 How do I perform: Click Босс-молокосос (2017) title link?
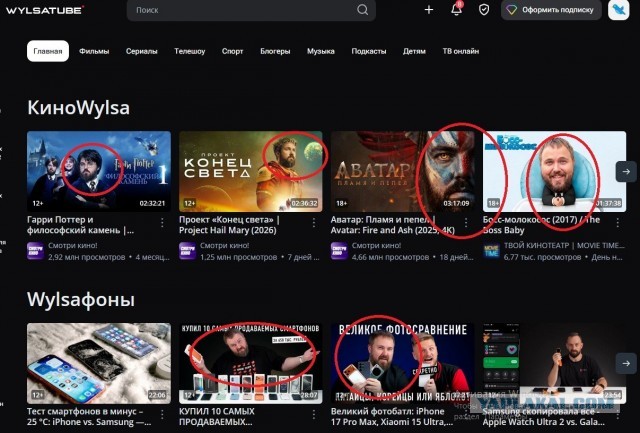tap(541, 225)
